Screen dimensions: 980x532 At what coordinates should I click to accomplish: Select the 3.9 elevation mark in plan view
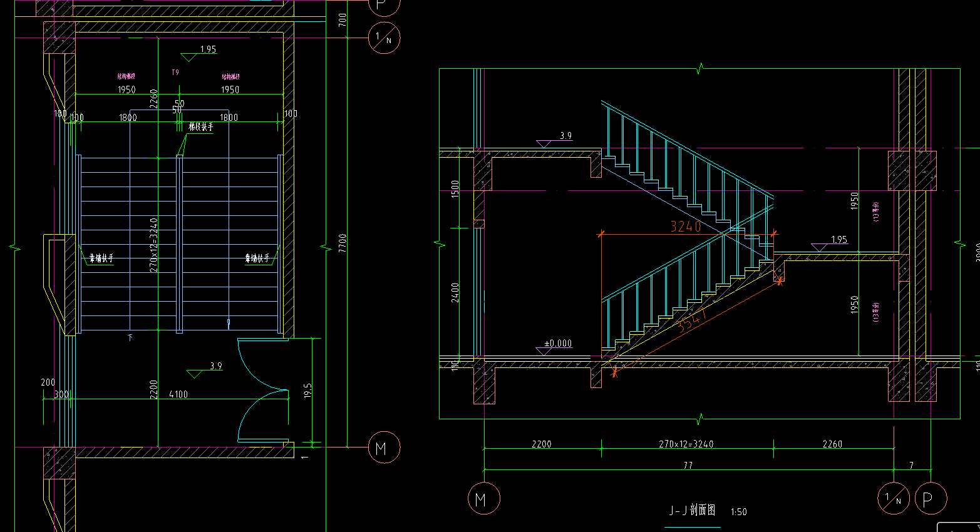coord(216,366)
